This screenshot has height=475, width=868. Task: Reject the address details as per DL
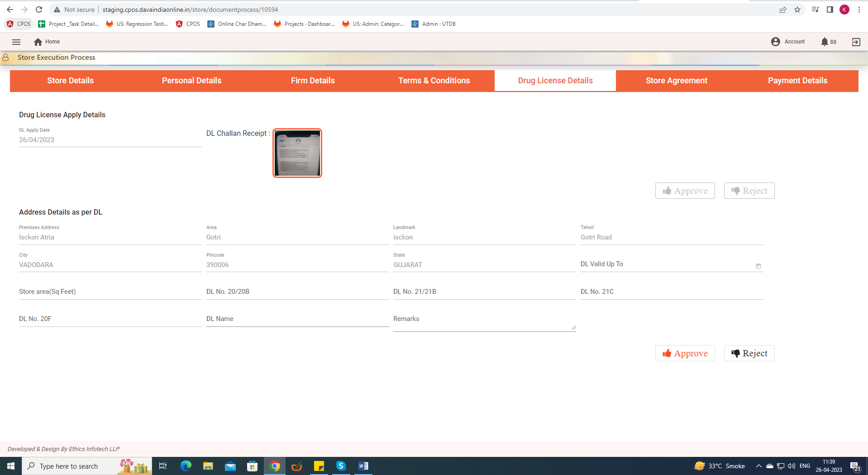tap(749, 353)
